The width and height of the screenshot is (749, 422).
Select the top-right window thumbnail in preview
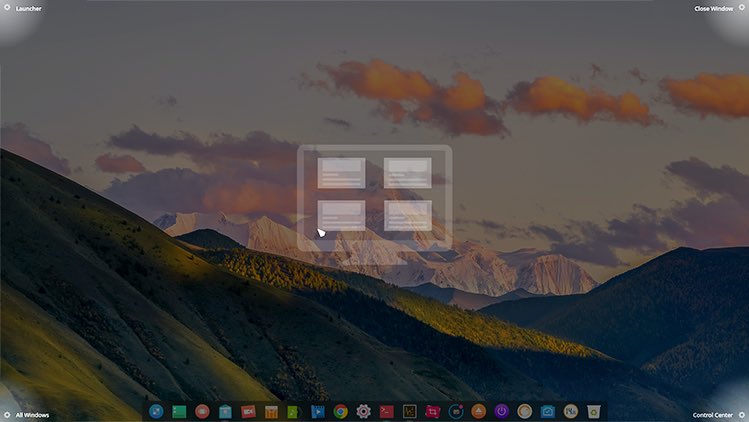pos(408,172)
